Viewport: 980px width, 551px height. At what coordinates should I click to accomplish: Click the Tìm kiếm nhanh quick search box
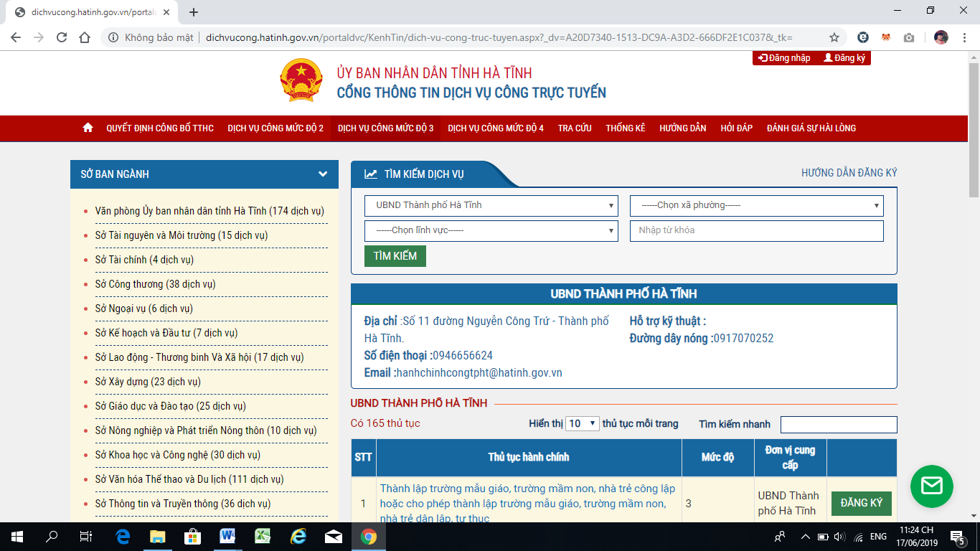pos(839,425)
